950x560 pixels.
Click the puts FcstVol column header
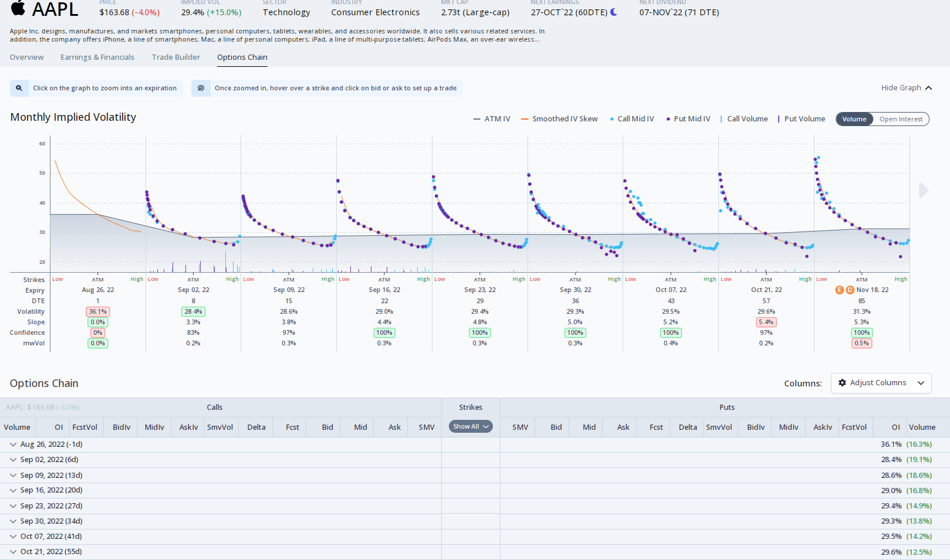pos(854,427)
